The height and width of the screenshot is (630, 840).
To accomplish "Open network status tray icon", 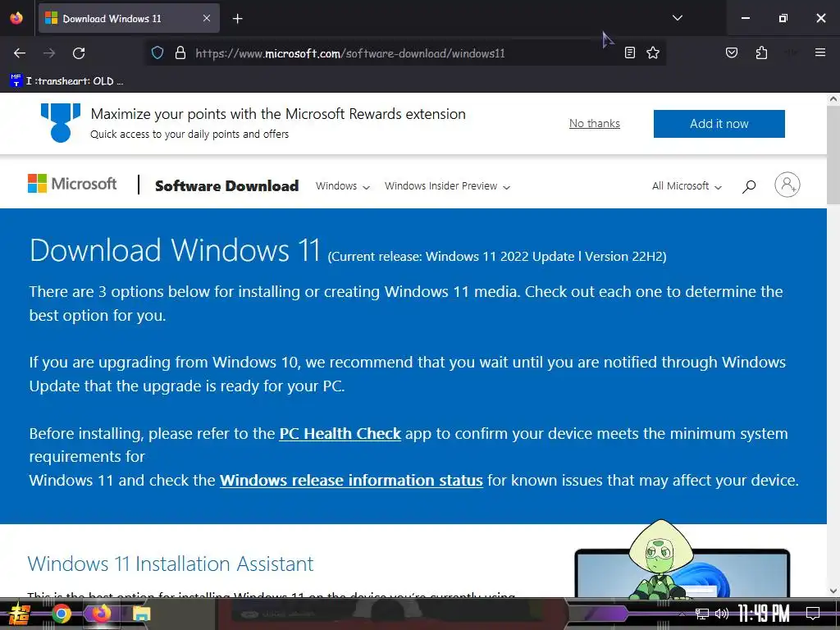I will (701, 614).
